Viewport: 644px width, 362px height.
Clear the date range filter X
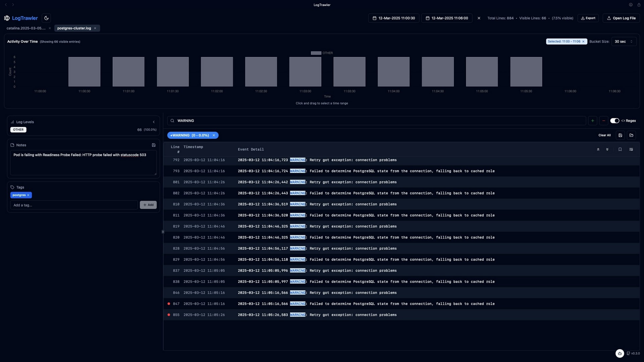point(479,18)
